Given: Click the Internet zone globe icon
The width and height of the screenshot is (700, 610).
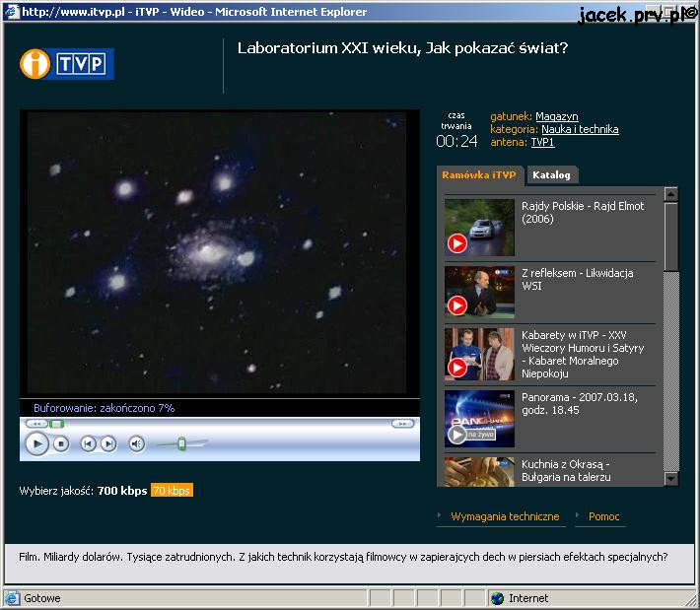Looking at the screenshot, I should [497, 598].
